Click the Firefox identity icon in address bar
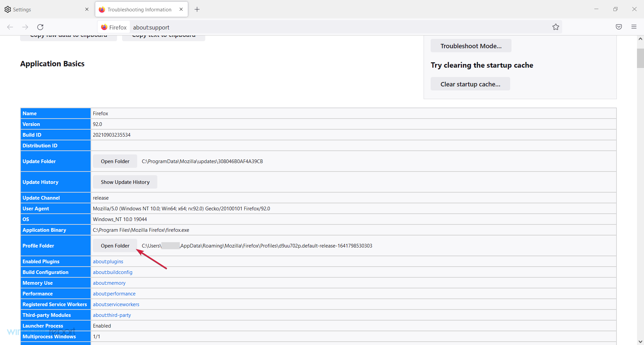644x345 pixels. [114, 27]
